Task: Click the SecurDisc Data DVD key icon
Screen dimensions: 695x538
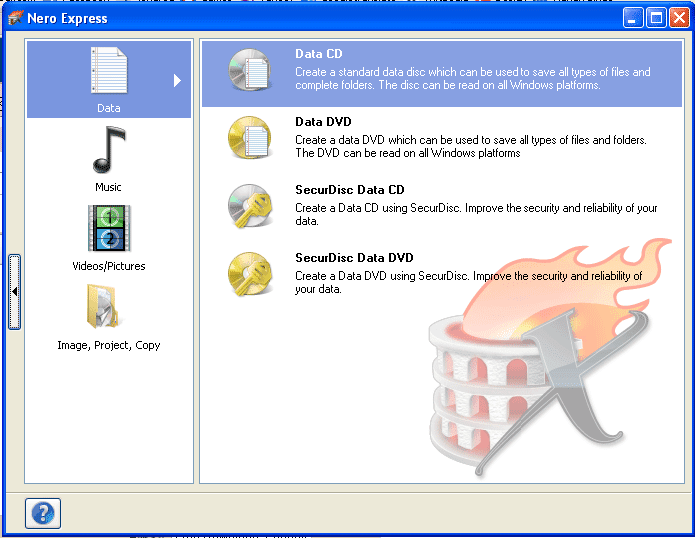Action: pos(250,274)
